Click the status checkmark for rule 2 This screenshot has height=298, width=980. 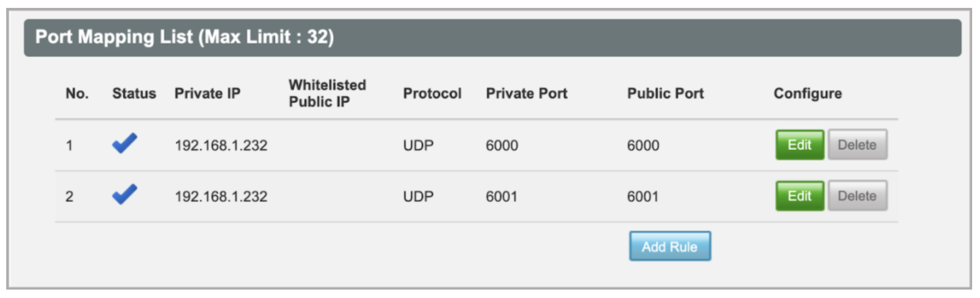(x=124, y=195)
